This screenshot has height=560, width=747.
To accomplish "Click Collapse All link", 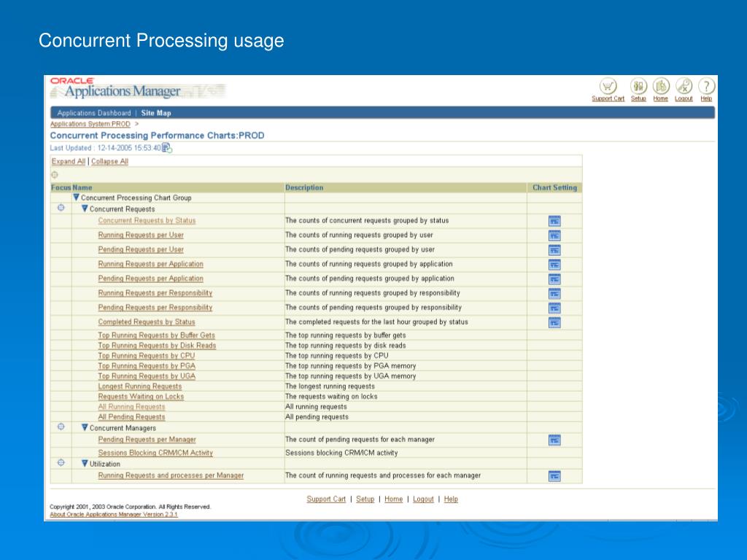I will (110, 161).
